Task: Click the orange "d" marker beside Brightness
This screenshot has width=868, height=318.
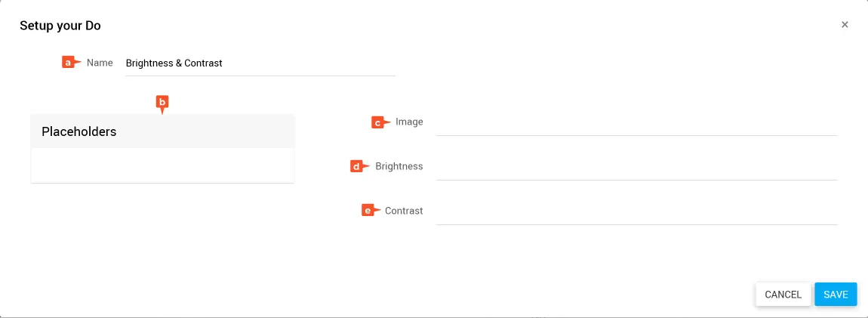Action: [358, 166]
